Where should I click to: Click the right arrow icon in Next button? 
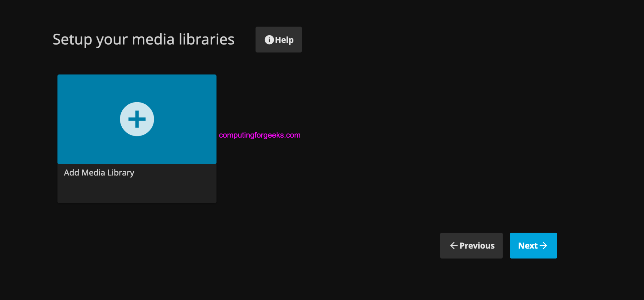(x=544, y=246)
